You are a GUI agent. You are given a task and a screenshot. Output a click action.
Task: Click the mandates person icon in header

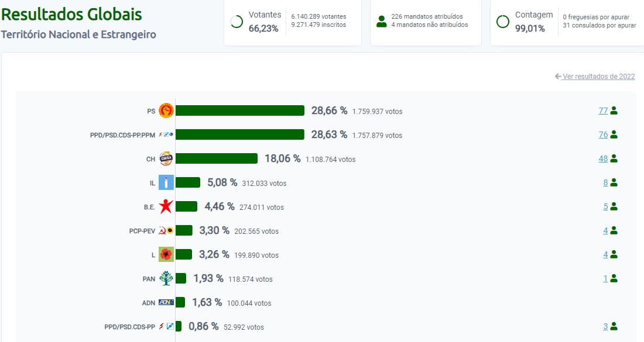(382, 22)
